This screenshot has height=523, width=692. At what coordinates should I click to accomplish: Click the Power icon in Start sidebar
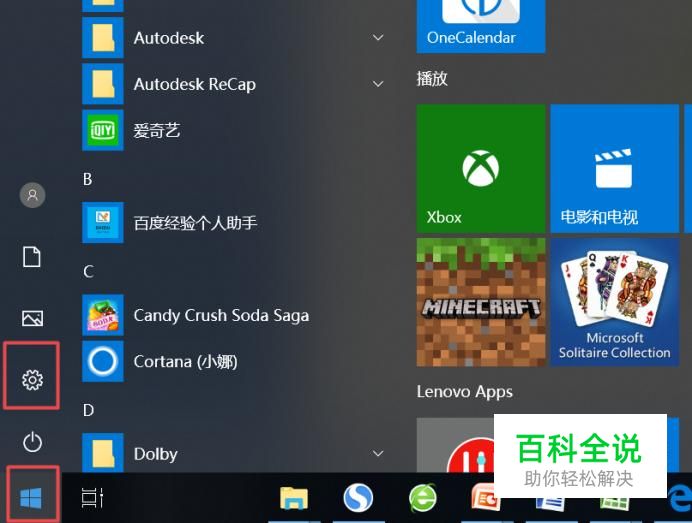[32, 442]
